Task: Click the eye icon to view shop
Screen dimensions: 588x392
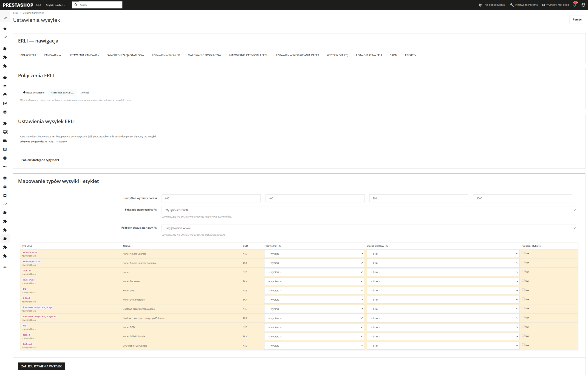Action: [543, 5]
